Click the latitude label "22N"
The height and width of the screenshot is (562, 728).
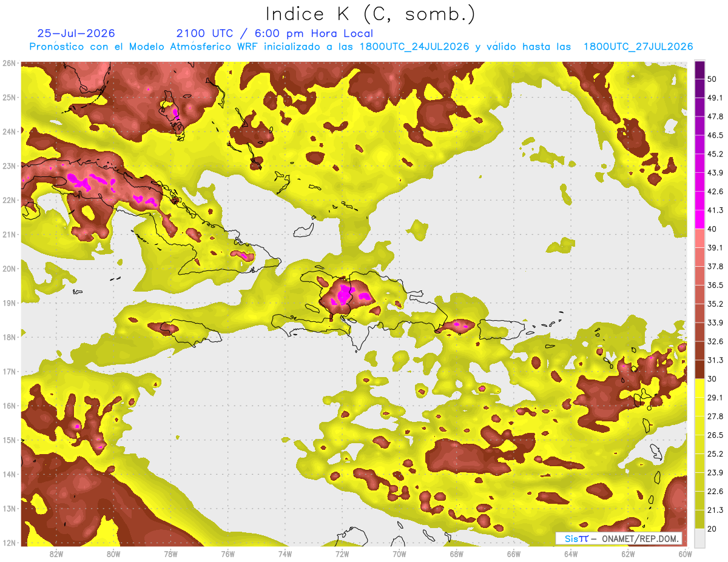(x=9, y=200)
